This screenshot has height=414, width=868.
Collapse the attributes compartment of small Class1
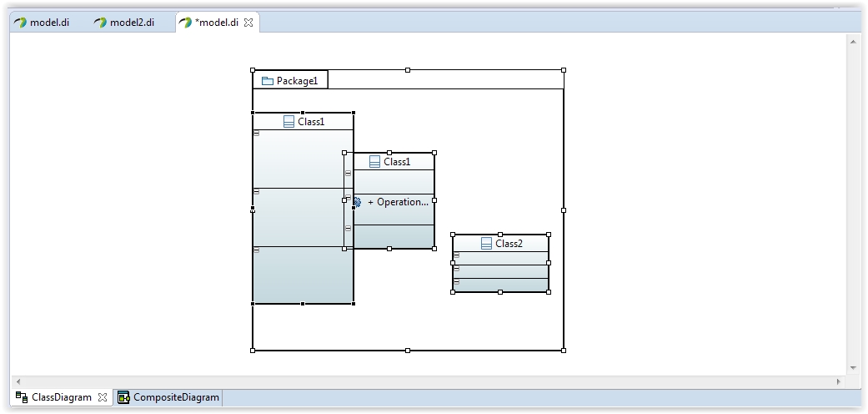click(x=349, y=174)
